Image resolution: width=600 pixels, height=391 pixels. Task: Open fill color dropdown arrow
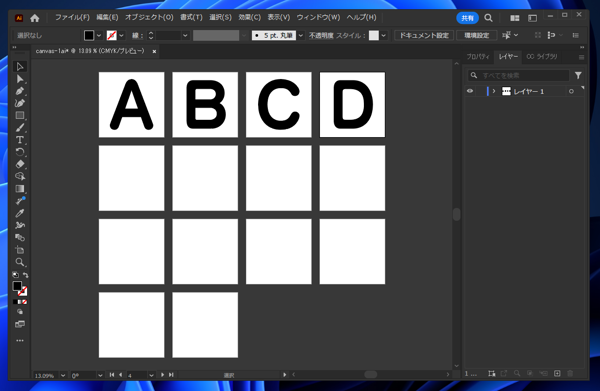tap(99, 36)
